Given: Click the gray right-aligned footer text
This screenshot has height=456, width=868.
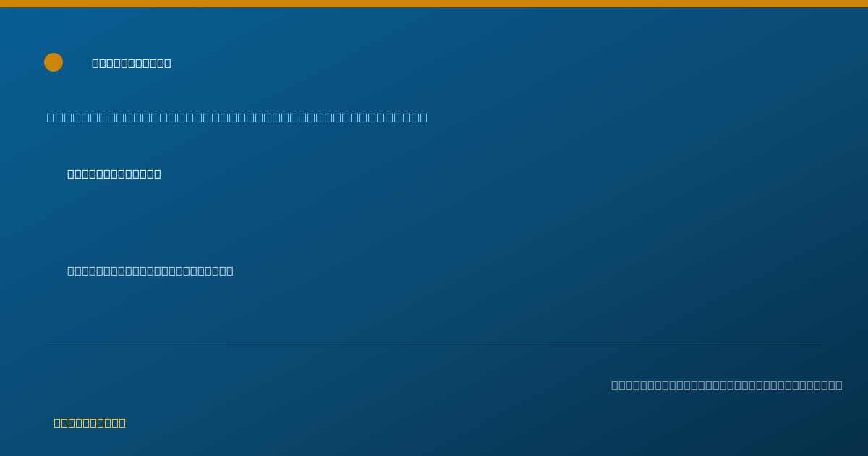Looking at the screenshot, I should [x=726, y=385].
